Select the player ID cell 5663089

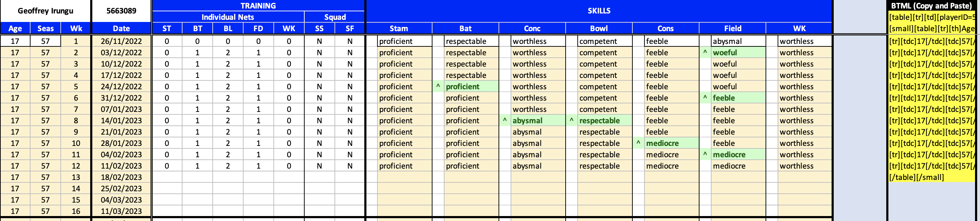coord(121,11)
